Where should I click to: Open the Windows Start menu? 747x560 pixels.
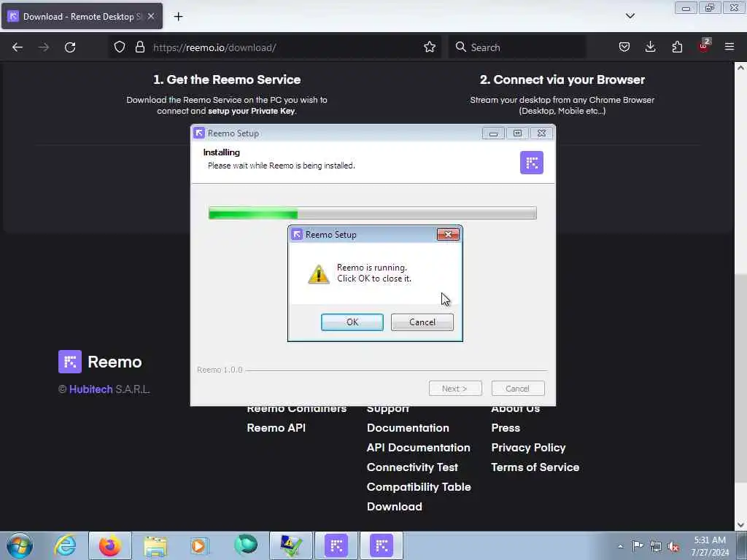tap(20, 545)
